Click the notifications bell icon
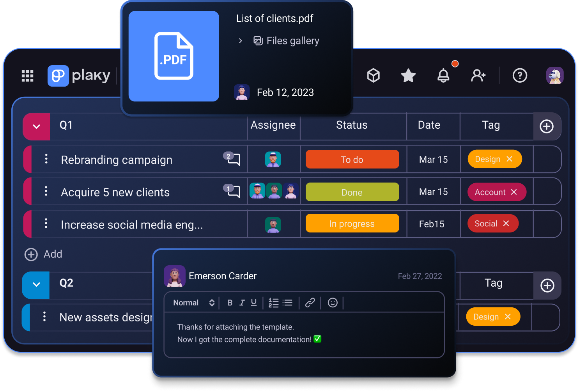Image resolution: width=579 pixels, height=392 pixels. point(443,75)
